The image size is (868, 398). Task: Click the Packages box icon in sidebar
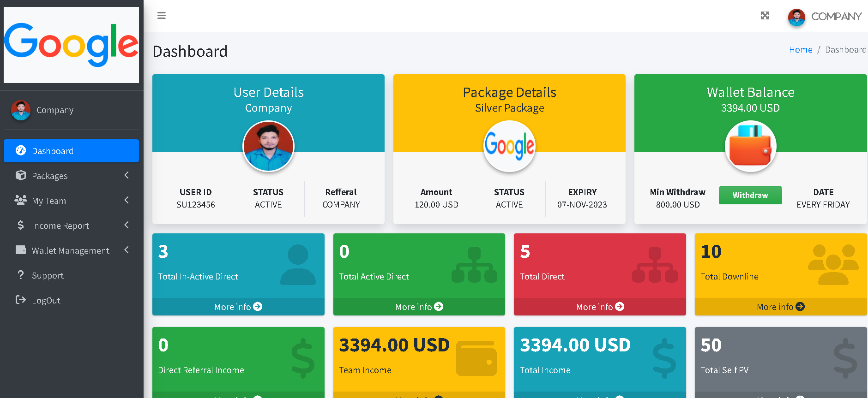click(x=21, y=175)
